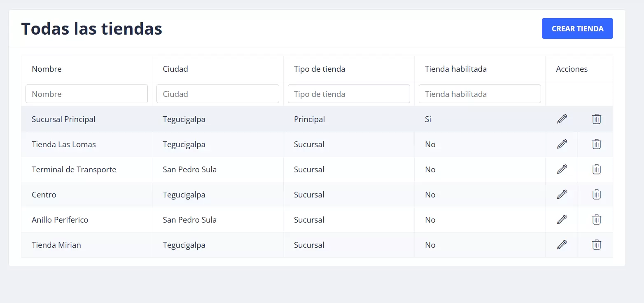Delete the Tienda Las Lomas row
The image size is (644, 303).
click(596, 144)
